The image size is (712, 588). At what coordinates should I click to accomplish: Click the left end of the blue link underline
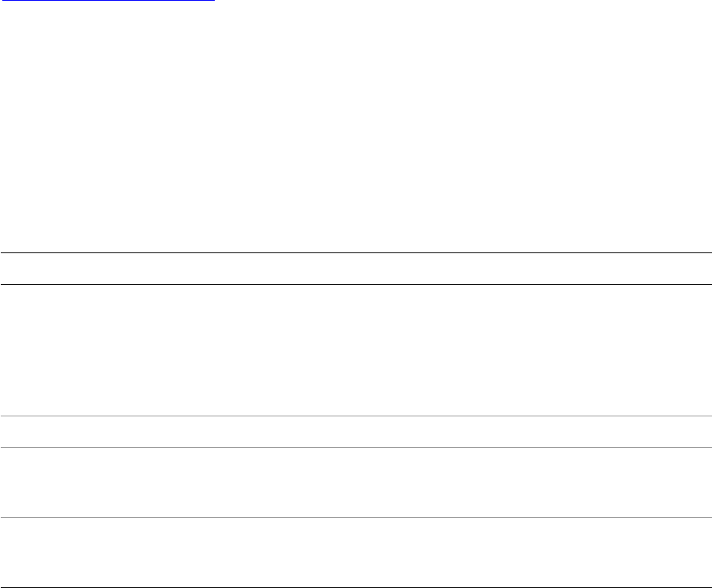(2, 1)
